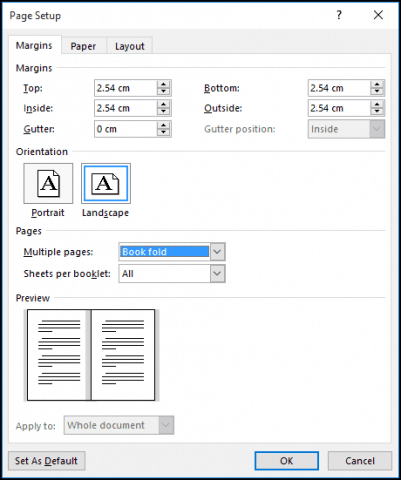Expand the Sheets per booklet dropdown

217,274
